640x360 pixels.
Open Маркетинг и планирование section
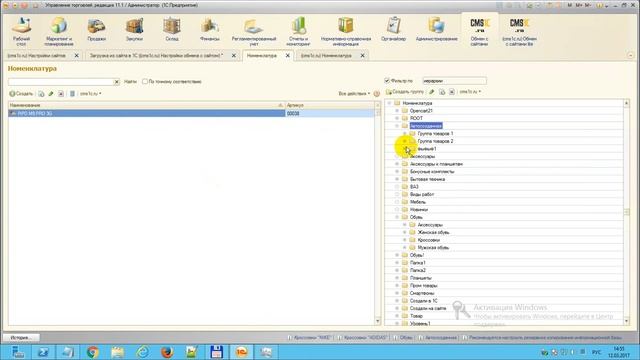click(x=59, y=31)
